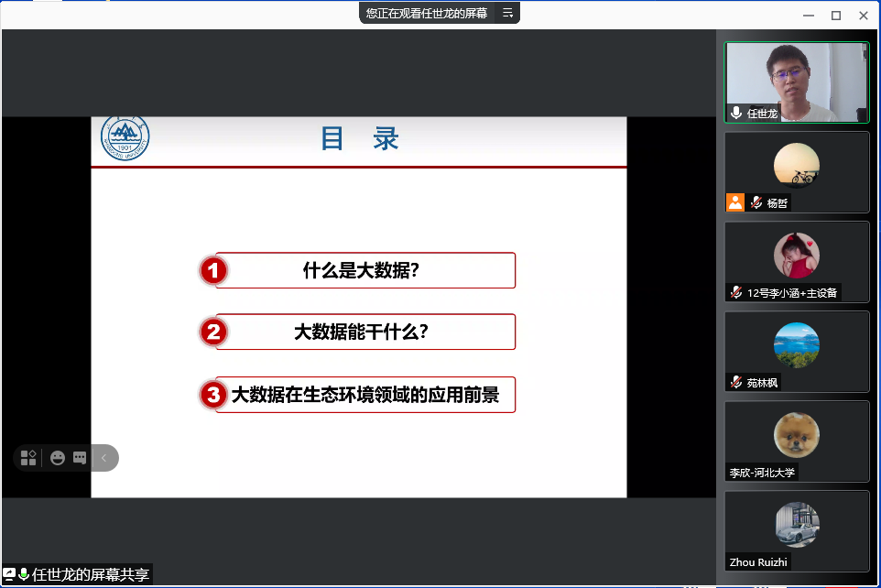Viewport: 881px width, 588px height.
Task: Open the emoji reactions smiley icon
Action: click(x=58, y=458)
